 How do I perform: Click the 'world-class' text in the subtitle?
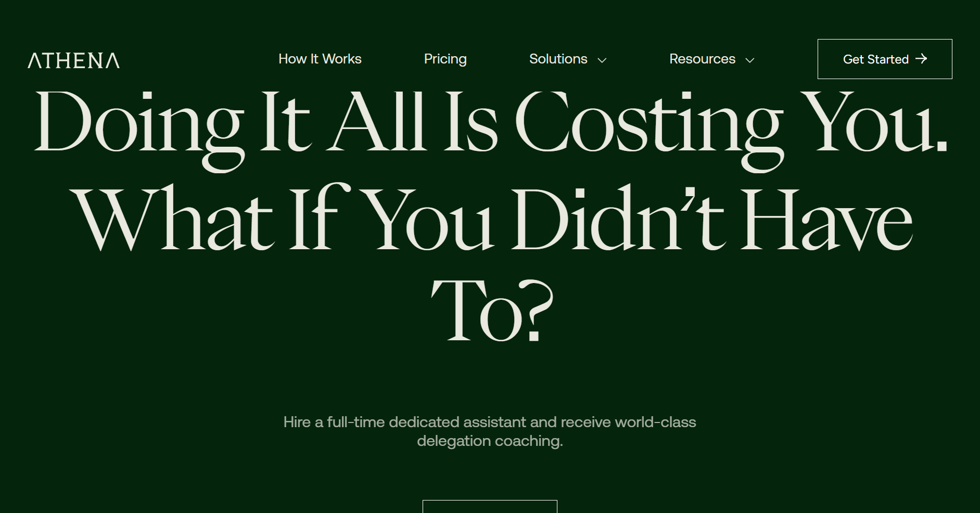pyautogui.click(x=655, y=422)
